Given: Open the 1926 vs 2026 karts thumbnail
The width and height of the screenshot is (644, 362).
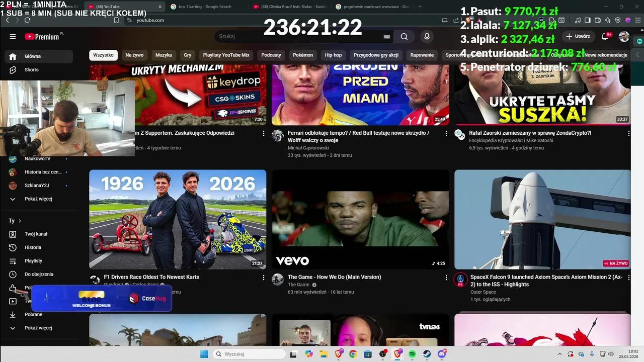Looking at the screenshot, I should point(178,219).
